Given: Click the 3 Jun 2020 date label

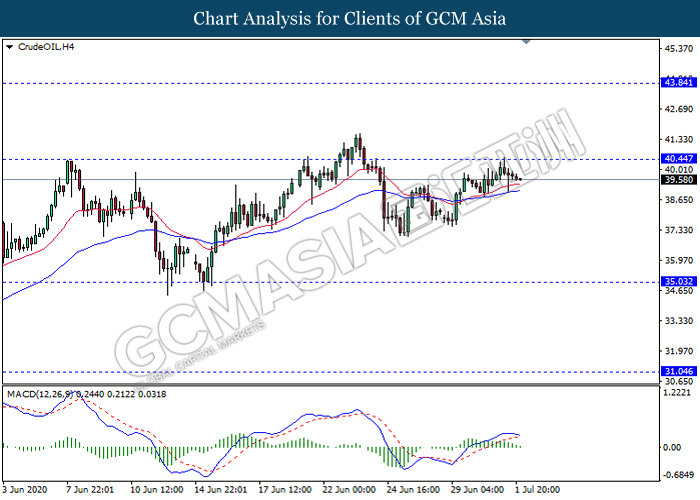Looking at the screenshot, I should [x=25, y=490].
